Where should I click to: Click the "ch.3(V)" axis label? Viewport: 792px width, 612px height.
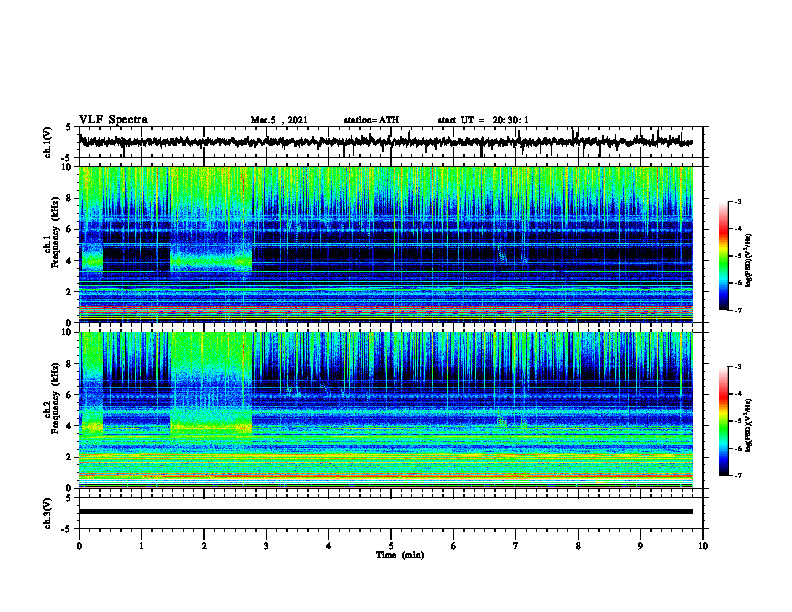[48, 513]
